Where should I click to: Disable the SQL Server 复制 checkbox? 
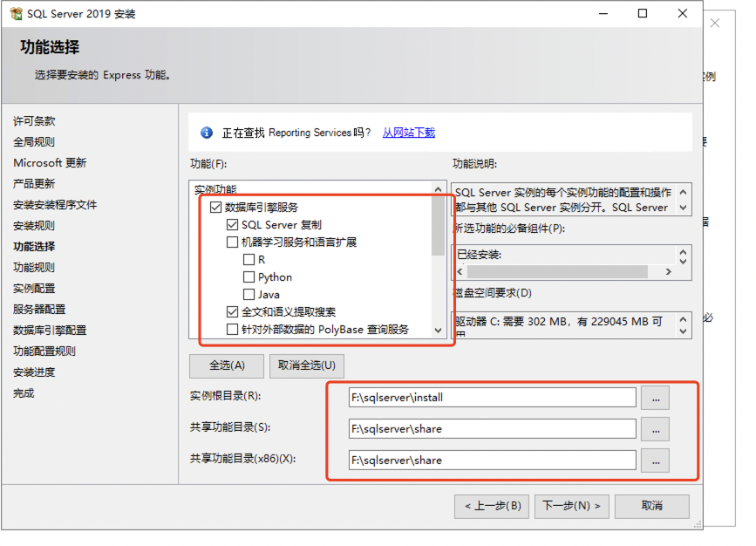(x=232, y=225)
